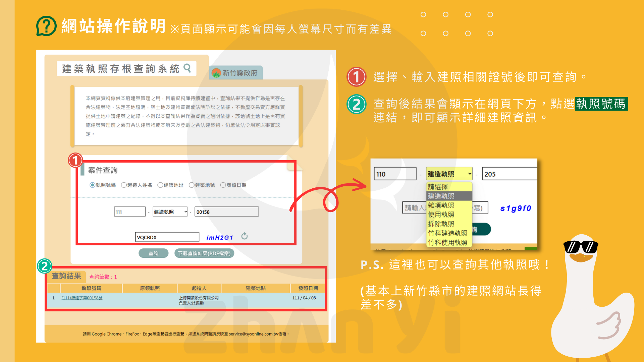The width and height of the screenshot is (644, 362).
Task: Click the magnifier icon beside 建築執照存根查詢系統
Action: tap(187, 68)
